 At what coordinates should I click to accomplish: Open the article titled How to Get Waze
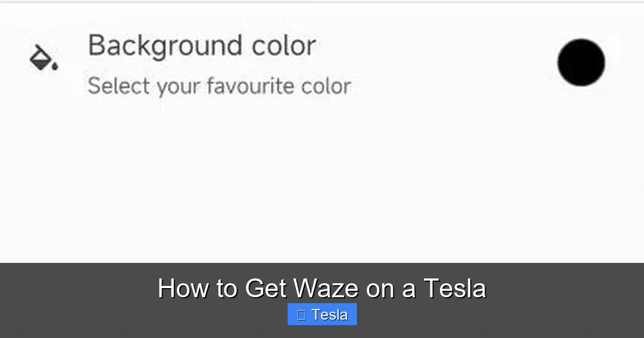(x=322, y=289)
